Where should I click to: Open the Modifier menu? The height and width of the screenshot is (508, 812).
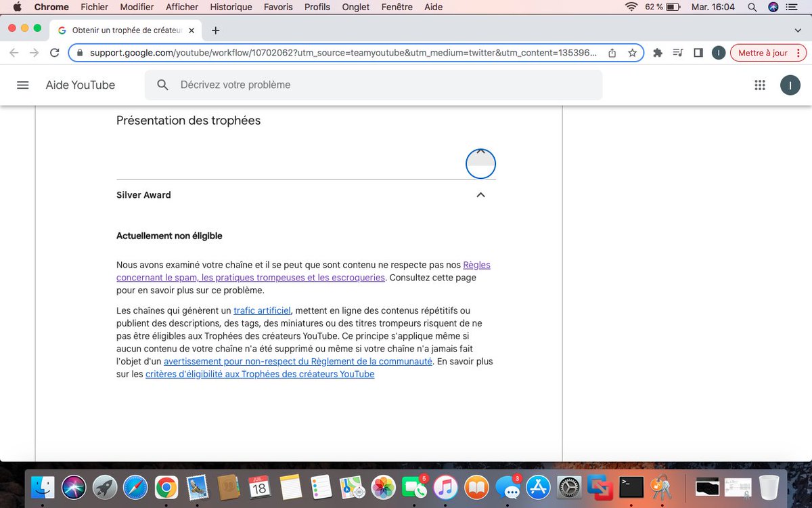[137, 7]
